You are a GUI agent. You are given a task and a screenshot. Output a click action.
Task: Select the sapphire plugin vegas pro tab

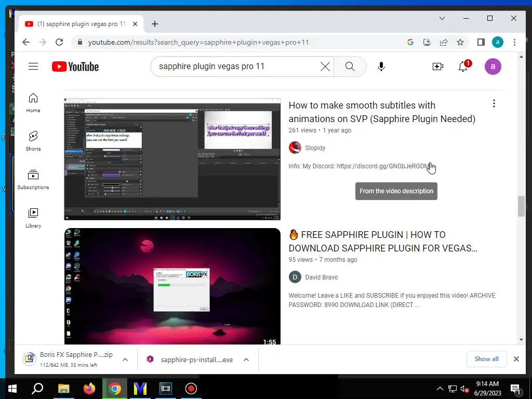pos(81,24)
